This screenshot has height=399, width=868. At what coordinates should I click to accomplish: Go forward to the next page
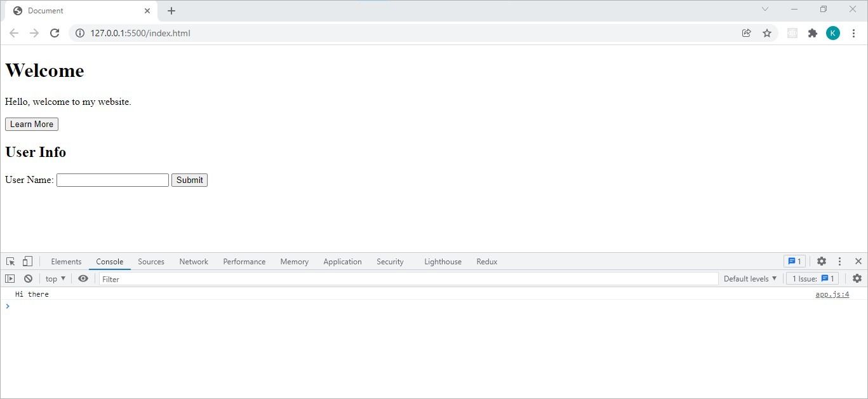34,33
